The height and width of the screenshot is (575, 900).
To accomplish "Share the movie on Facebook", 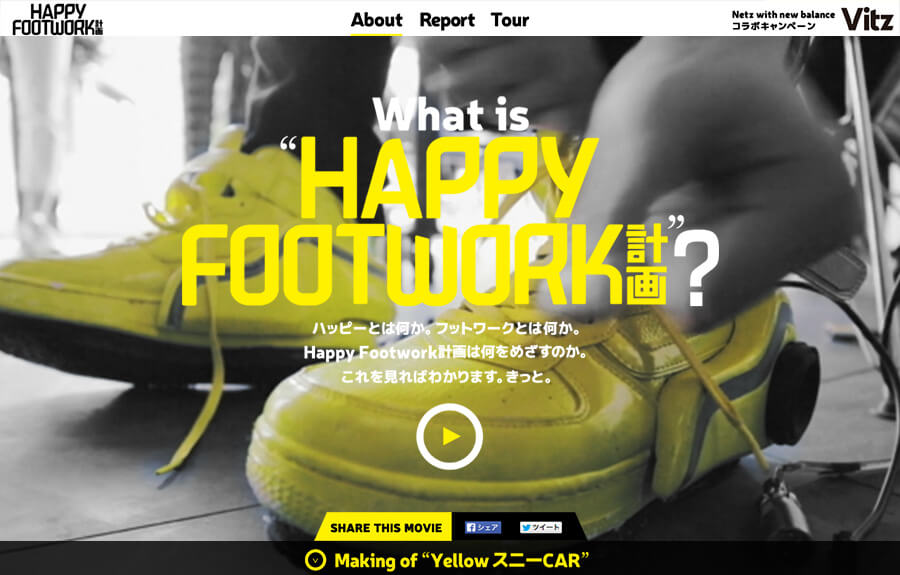I will [483, 527].
